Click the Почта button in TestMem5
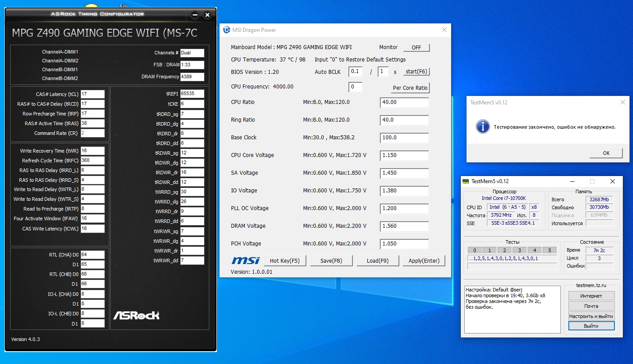The image size is (633, 364). pos(591,306)
